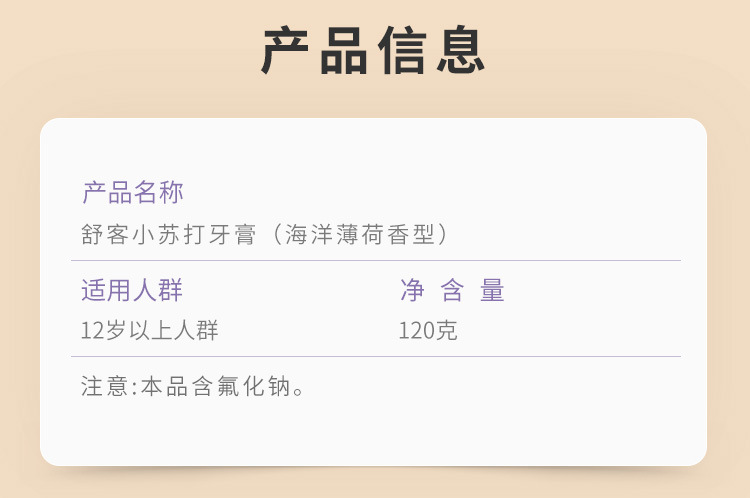Screen dimensions: 750x498
Task: Click the 本品 word in the notice
Action: [165, 386]
